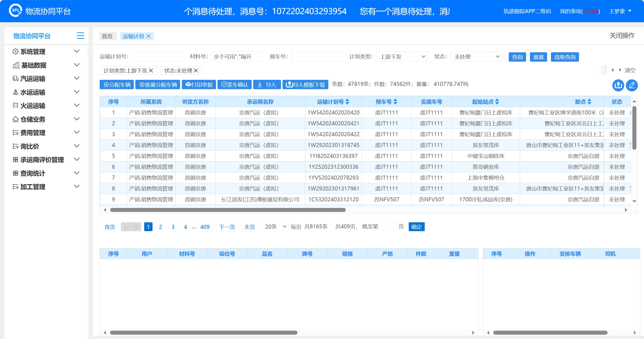Image resolution: width=644 pixels, height=339 pixels.
Task: Click the 火运运输 train icon
Action: click(15, 106)
